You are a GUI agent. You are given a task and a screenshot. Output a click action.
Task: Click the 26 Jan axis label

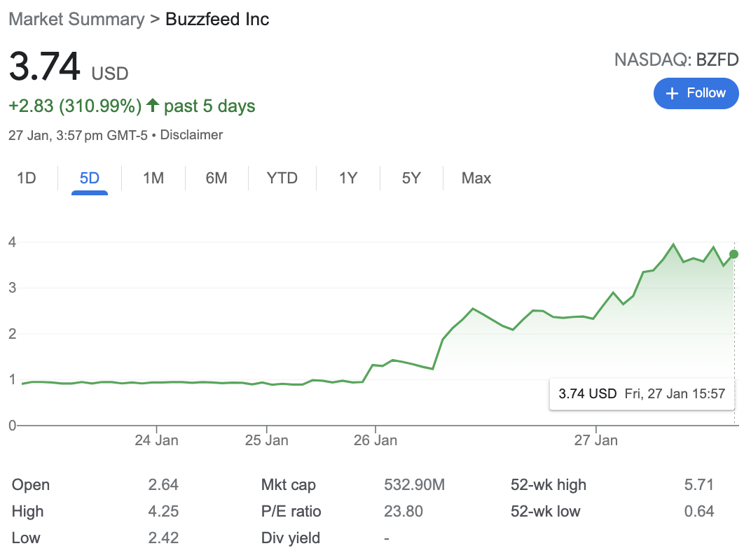(375, 440)
